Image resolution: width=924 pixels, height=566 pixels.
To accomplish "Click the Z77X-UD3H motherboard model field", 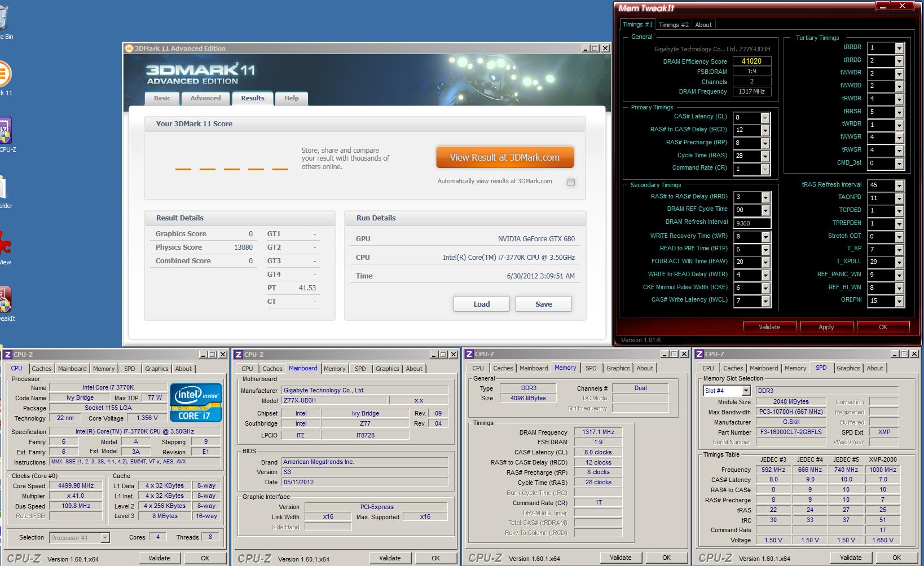I will (x=335, y=400).
